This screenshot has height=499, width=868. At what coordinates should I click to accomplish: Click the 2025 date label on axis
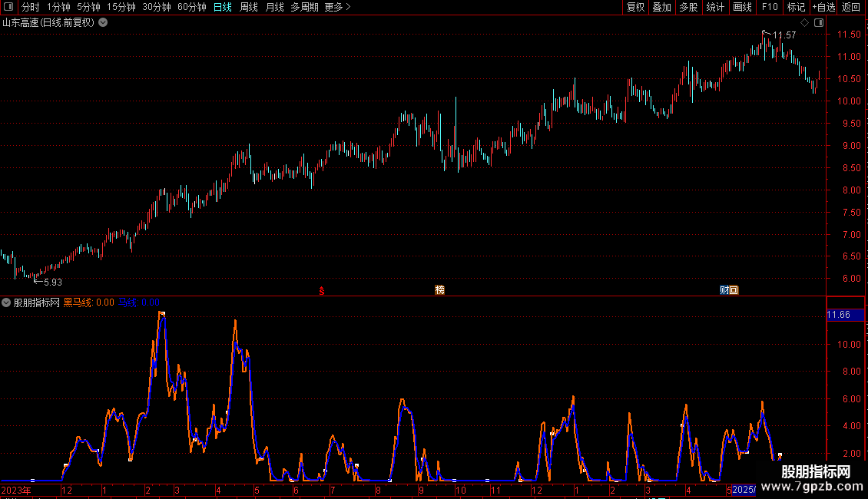(744, 490)
